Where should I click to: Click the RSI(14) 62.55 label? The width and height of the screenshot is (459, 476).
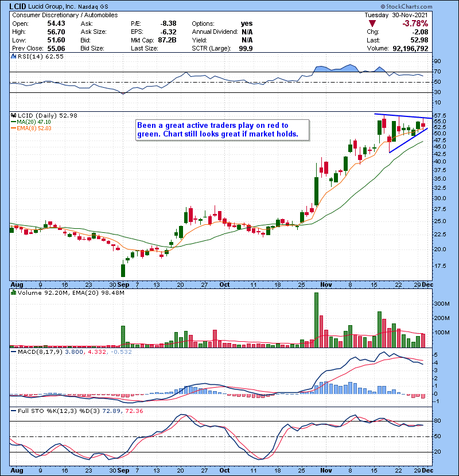41,56
